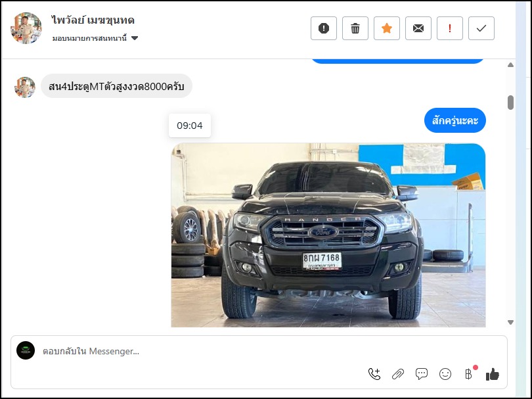Click the 09:04 timestamp tooltip
532x399 pixels.
click(190, 126)
